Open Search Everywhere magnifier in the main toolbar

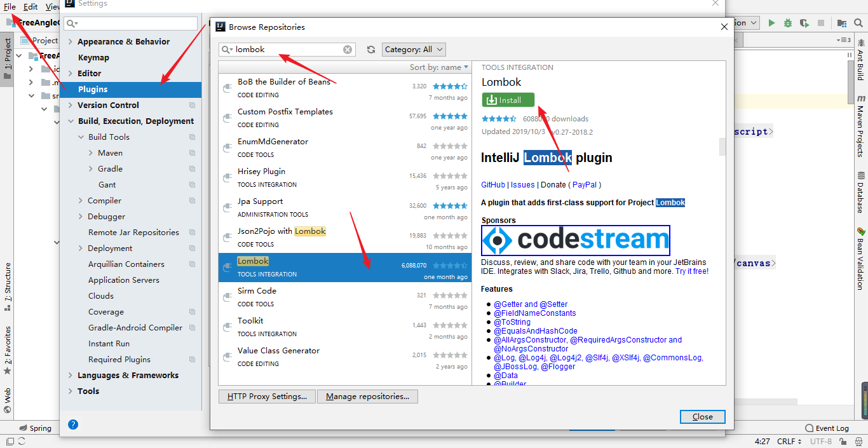pyautogui.click(x=859, y=23)
